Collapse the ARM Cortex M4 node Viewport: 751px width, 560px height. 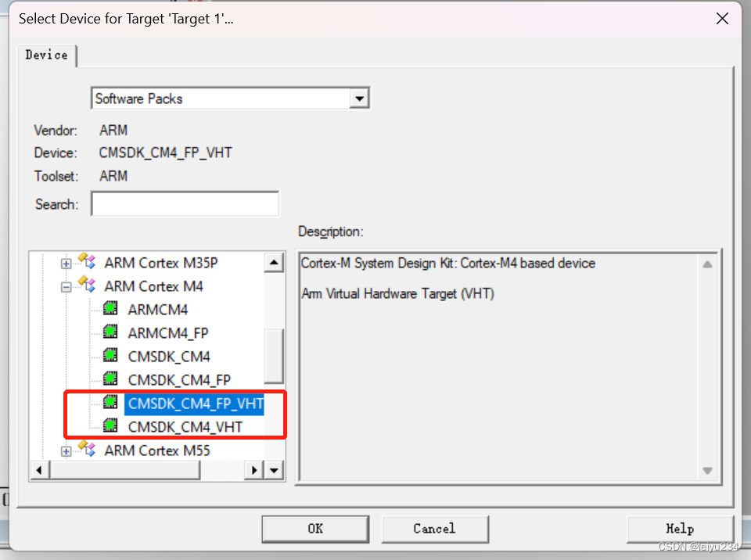(66, 286)
